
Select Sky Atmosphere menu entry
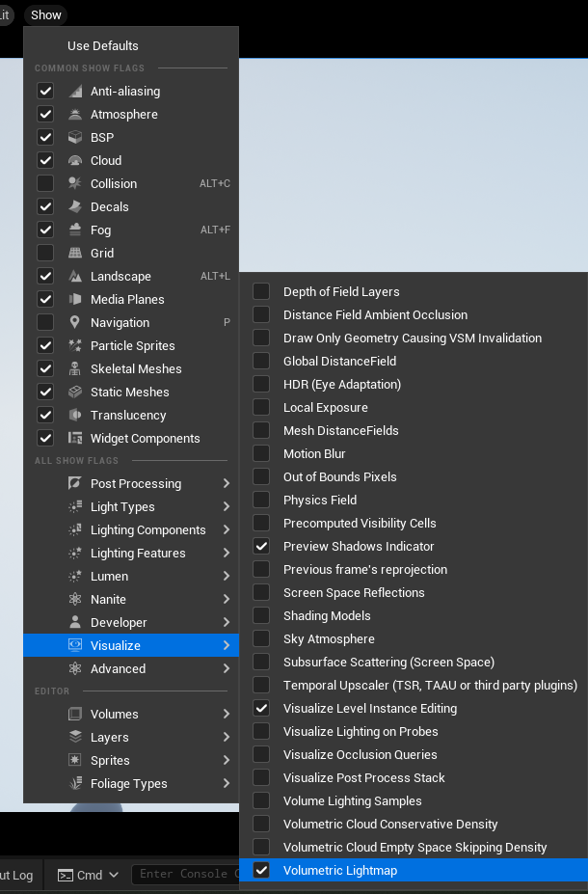click(x=414, y=639)
